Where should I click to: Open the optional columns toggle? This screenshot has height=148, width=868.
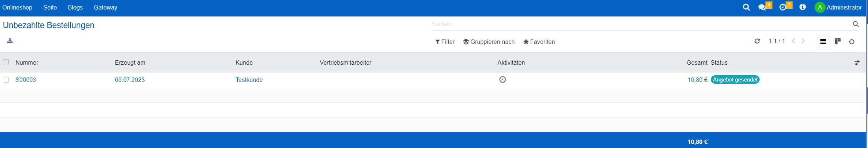pyautogui.click(x=857, y=63)
